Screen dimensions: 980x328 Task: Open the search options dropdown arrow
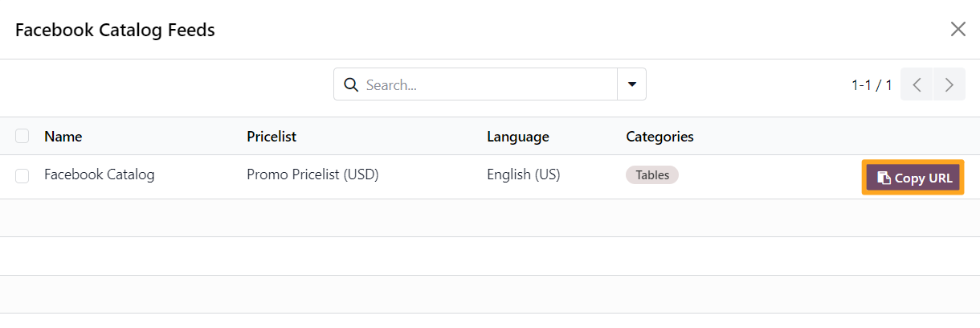pyautogui.click(x=631, y=84)
